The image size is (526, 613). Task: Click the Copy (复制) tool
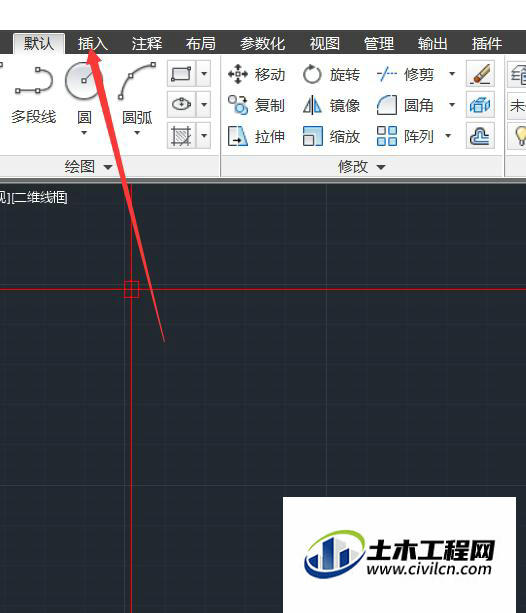[257, 105]
